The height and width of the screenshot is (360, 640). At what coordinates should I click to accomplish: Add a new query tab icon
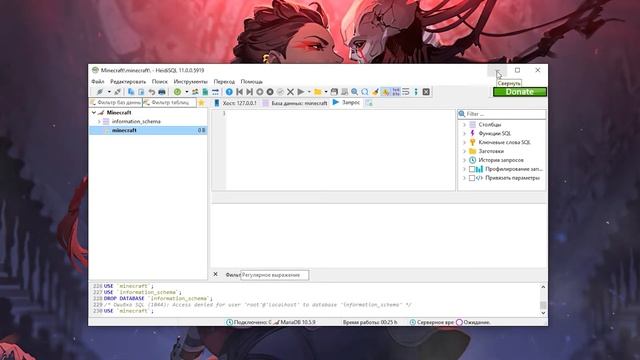[369, 103]
